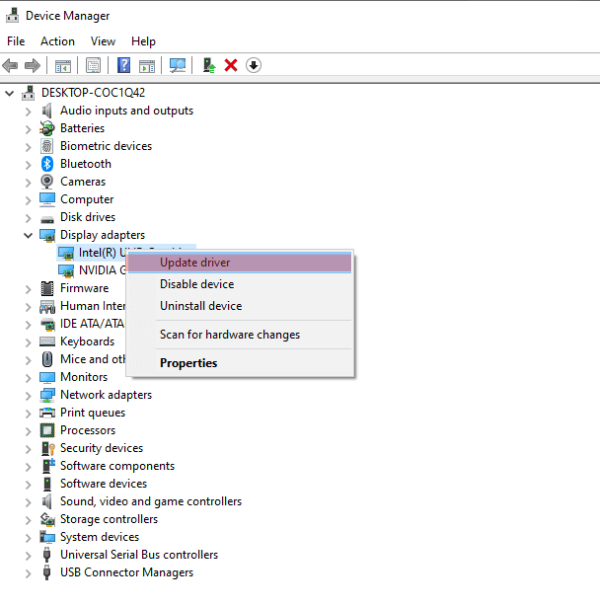Click the Device Manager title bar icon
The image size is (600, 600).
tap(12, 15)
